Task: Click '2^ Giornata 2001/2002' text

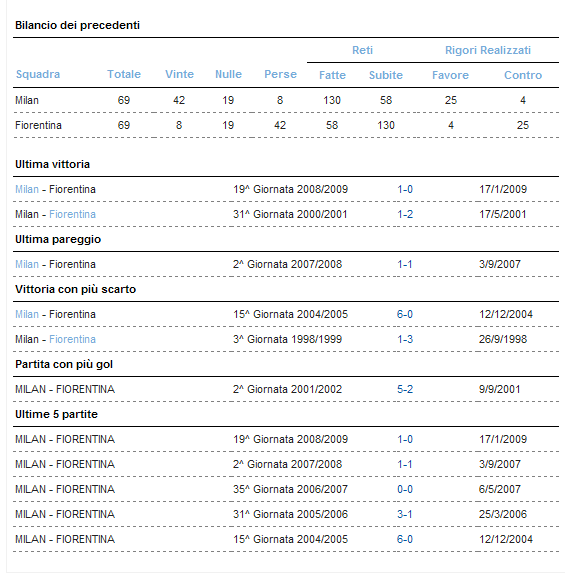Action: pyautogui.click(x=287, y=389)
